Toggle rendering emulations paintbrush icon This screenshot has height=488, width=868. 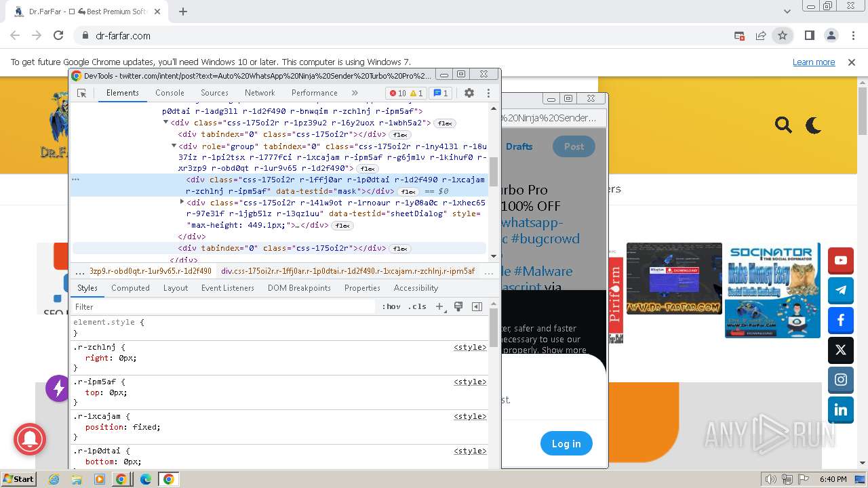458,306
